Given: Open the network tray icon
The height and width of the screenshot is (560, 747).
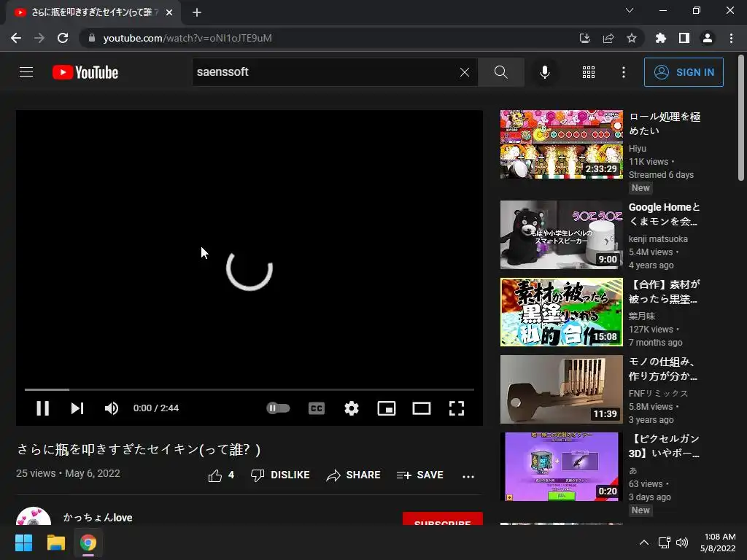Looking at the screenshot, I should 664,542.
